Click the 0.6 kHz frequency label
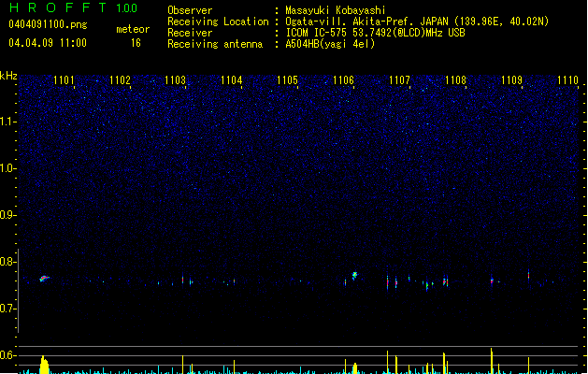 pos(7,355)
